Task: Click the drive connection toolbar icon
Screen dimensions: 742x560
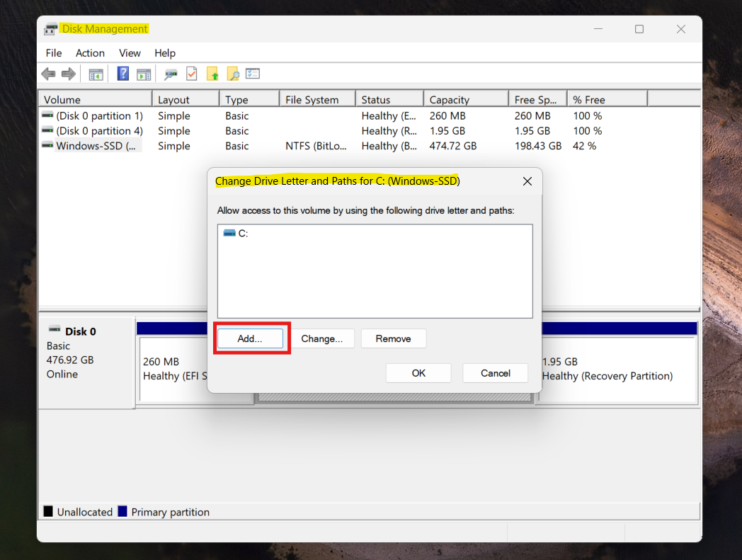Action: point(171,74)
